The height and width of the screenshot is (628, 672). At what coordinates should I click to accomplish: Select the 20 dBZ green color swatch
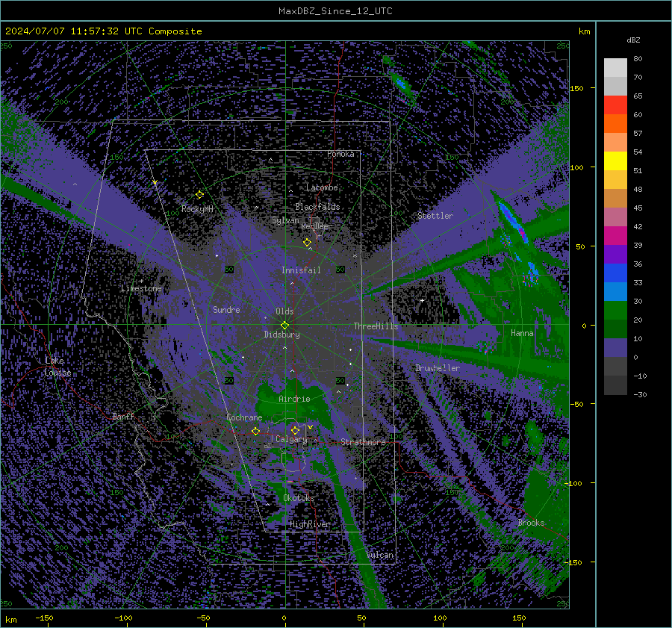(x=615, y=311)
